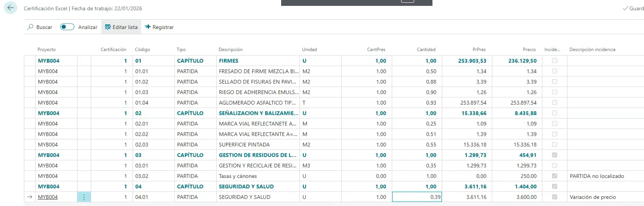The width and height of the screenshot is (644, 206).
Task: Click quantity 0,93 in row 01.04
Action: click(431, 103)
